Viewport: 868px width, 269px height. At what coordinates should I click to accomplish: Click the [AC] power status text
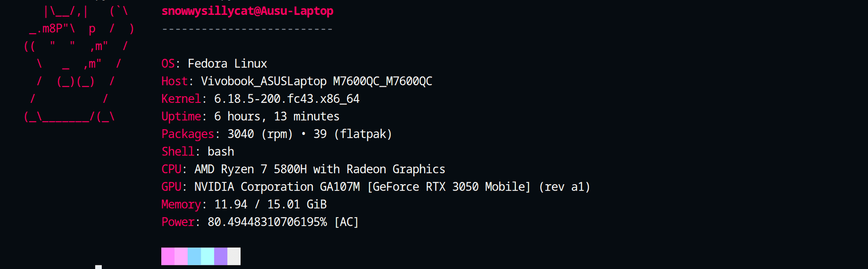tap(346, 222)
